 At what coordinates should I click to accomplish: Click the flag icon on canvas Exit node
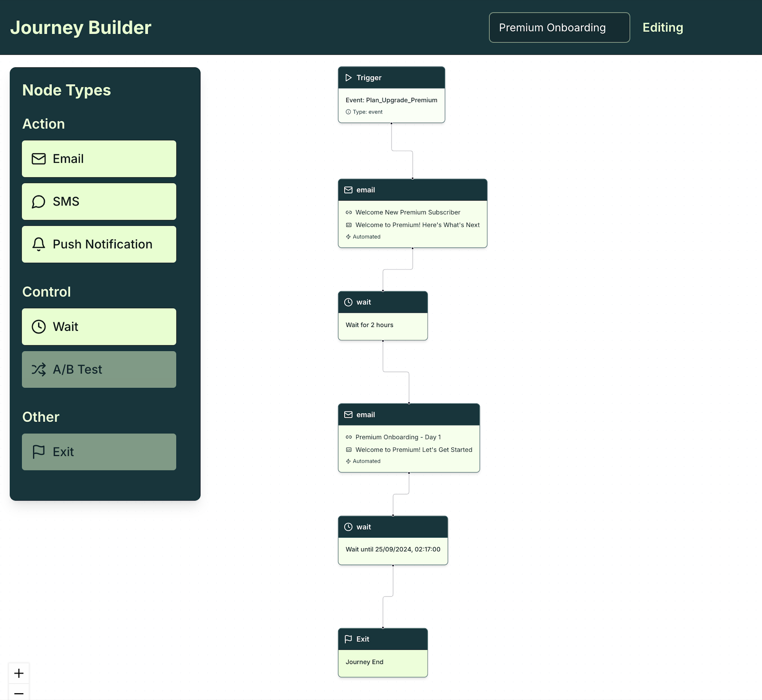(x=348, y=639)
